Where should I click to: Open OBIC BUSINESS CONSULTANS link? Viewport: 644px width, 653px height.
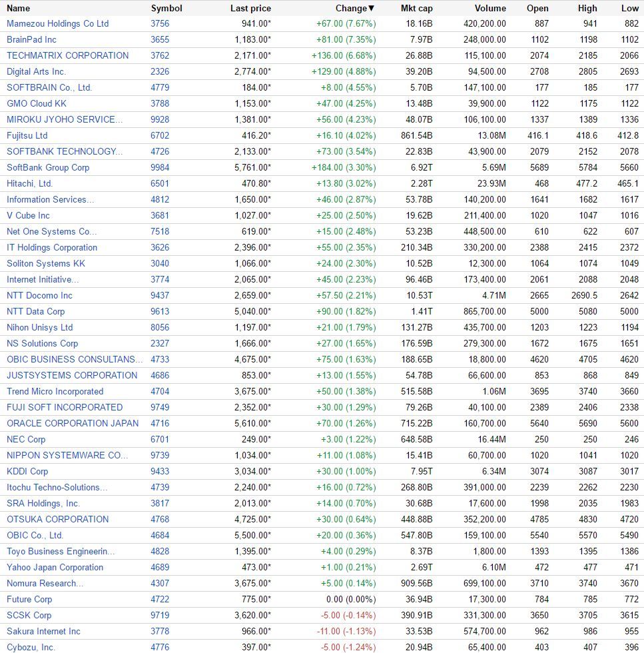pos(75,359)
